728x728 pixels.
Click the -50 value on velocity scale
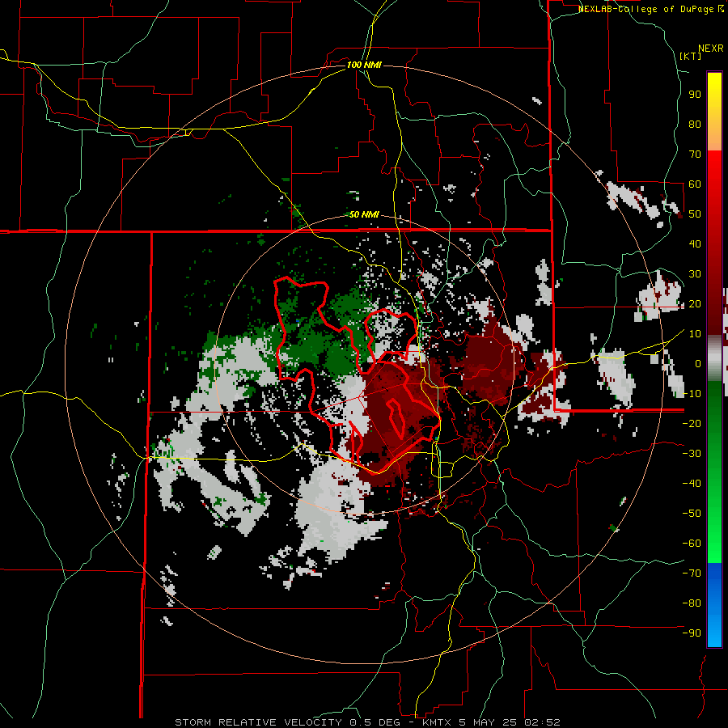(x=692, y=514)
